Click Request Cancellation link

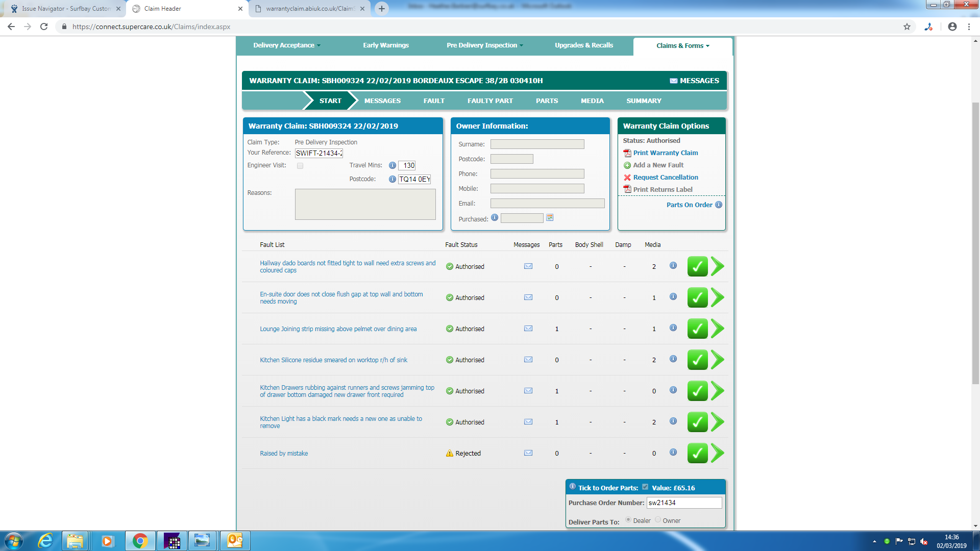point(665,178)
